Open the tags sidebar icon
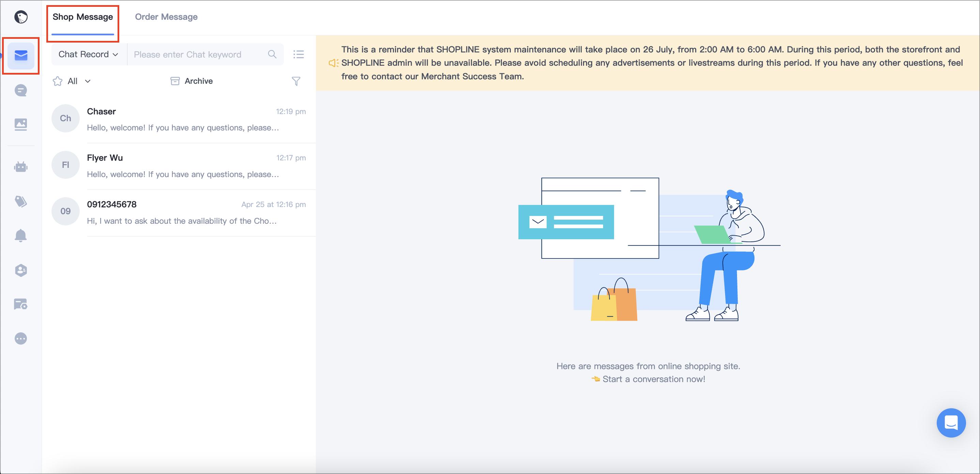Viewport: 980px width, 474px height. [21, 201]
